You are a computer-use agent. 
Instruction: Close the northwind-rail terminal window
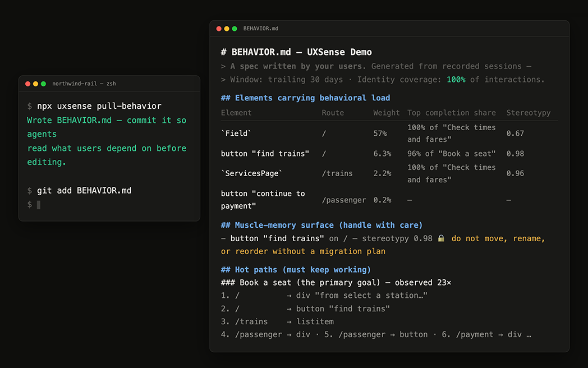click(x=27, y=84)
